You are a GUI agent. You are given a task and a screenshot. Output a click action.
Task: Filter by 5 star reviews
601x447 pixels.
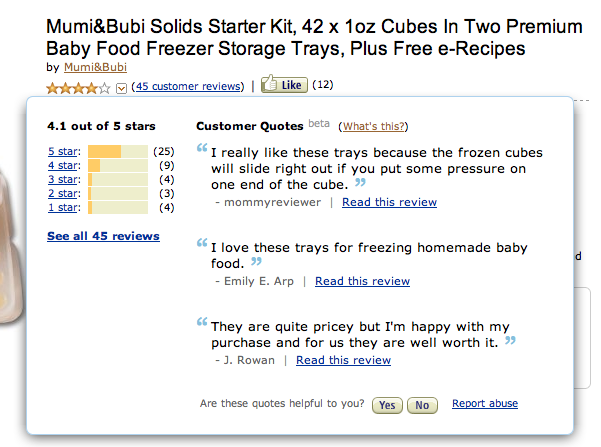coord(63,151)
